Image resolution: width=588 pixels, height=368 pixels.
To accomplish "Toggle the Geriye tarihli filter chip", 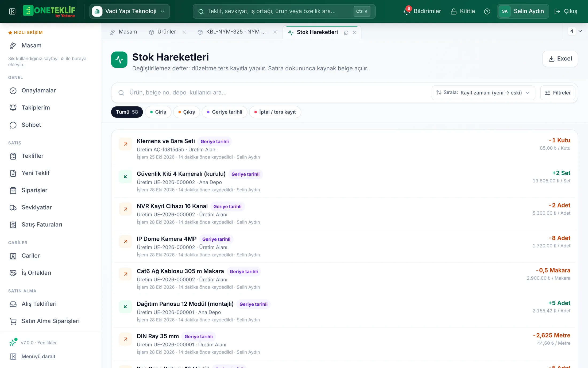I will (225, 112).
